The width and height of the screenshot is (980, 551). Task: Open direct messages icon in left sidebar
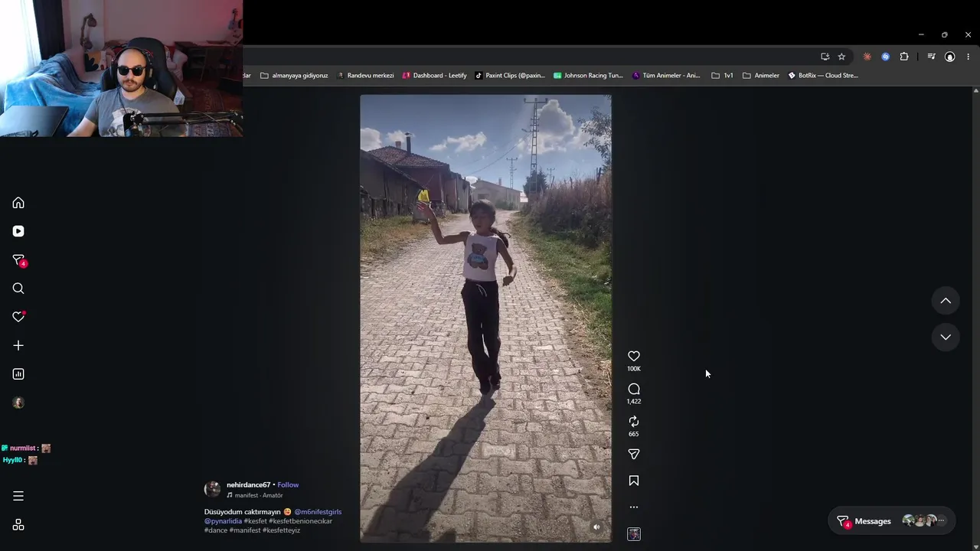(x=18, y=260)
